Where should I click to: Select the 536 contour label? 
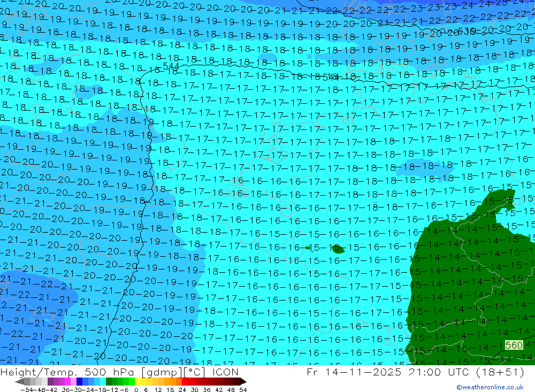point(467,32)
